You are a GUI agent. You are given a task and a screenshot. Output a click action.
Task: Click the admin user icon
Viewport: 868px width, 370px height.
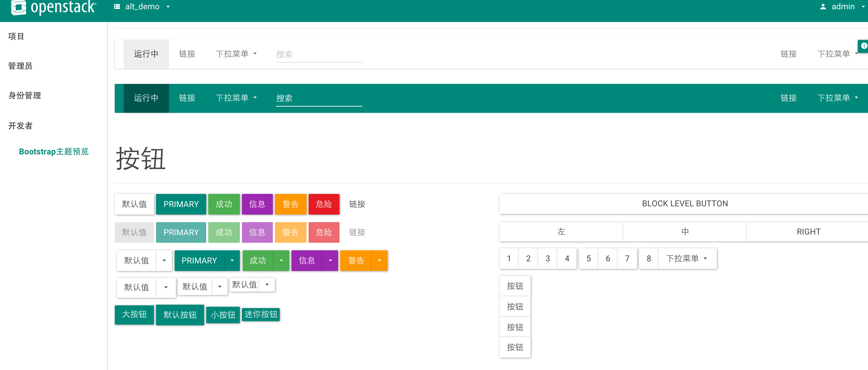pos(823,7)
